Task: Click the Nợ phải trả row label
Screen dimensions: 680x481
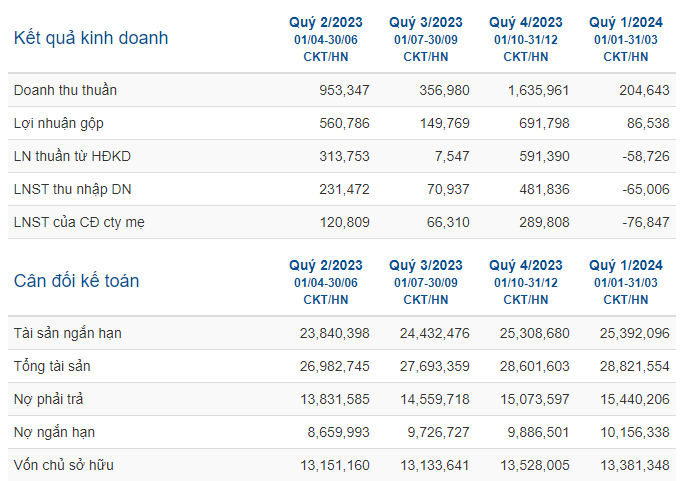Action: [48, 399]
